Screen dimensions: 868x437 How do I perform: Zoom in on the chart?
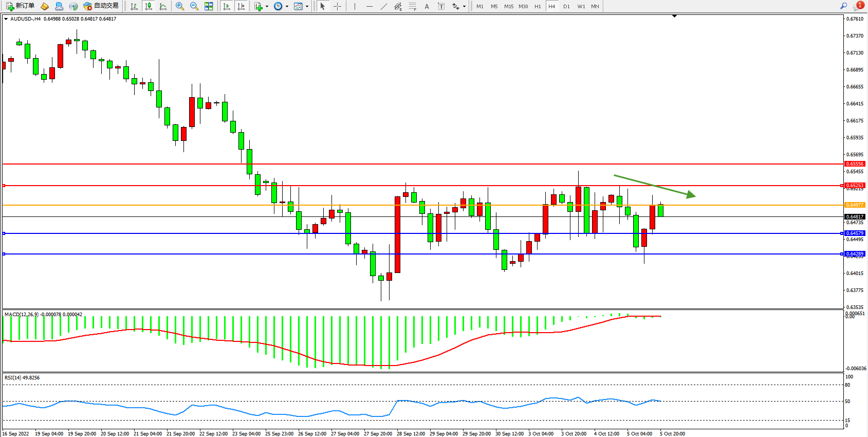tap(180, 6)
